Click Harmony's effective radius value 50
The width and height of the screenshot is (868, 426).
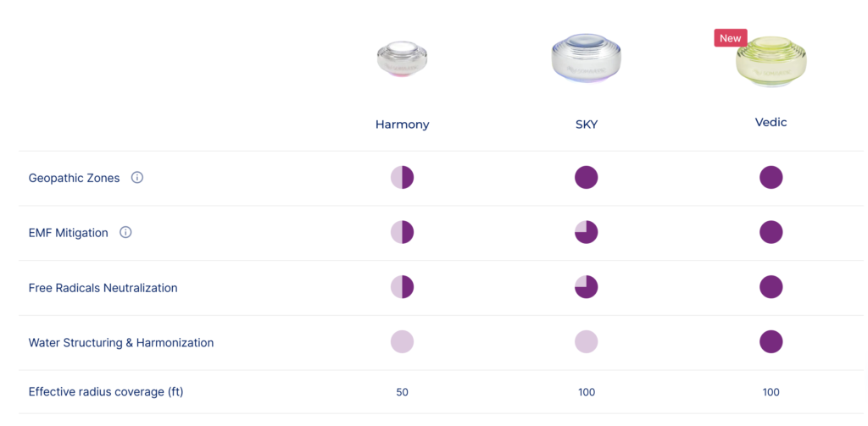click(x=403, y=392)
